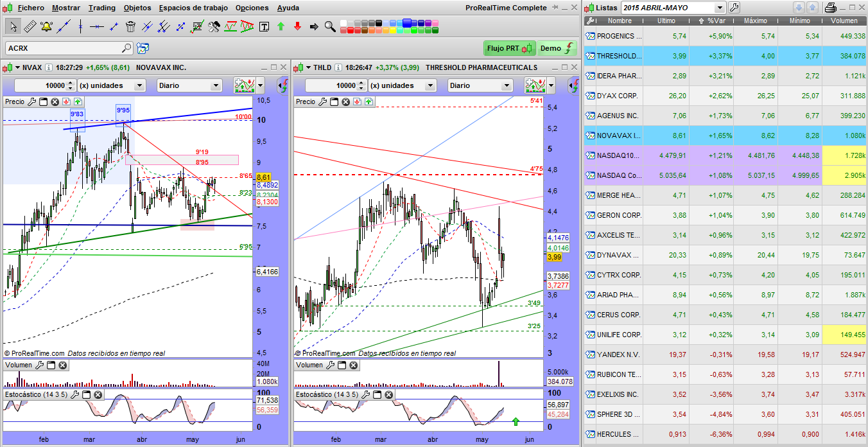The width and height of the screenshot is (868, 447).
Task: Expand the indicators dropdown arrow in THLD chart
Action: coord(551,85)
